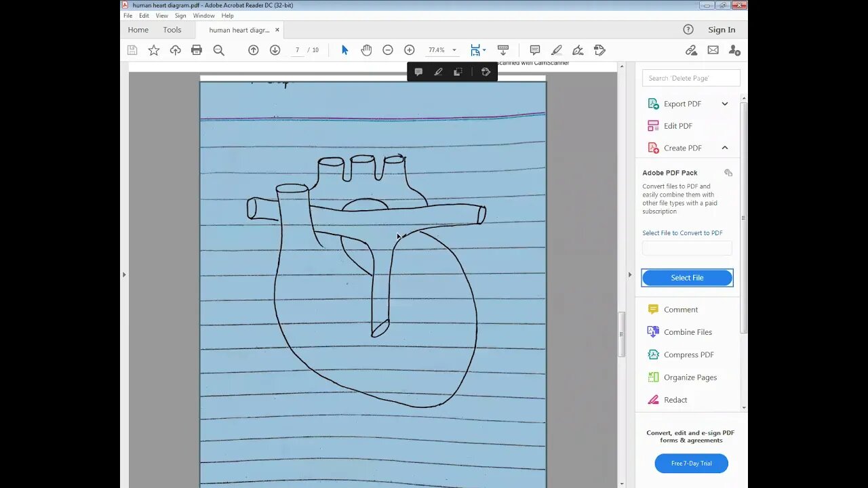Click the Sign In link
The height and width of the screenshot is (488, 868).
coord(722,30)
